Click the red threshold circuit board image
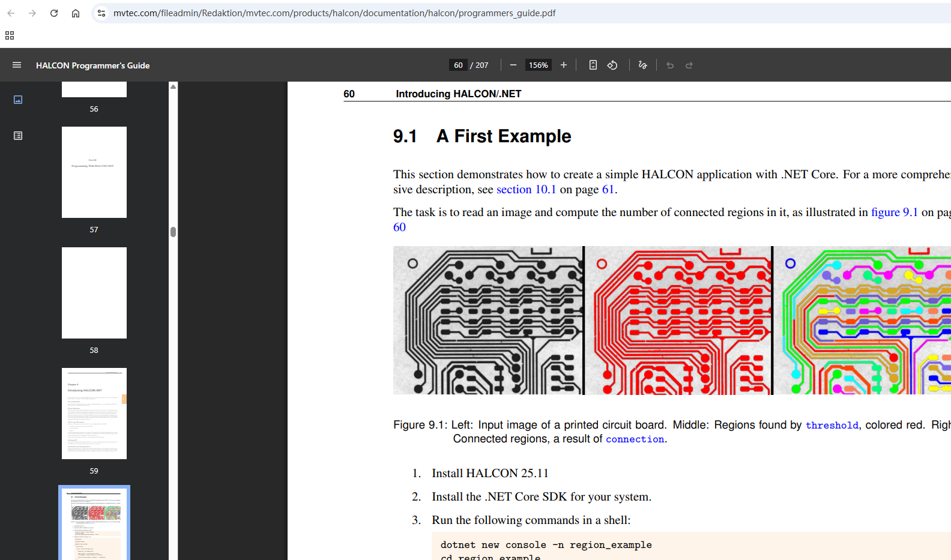Viewport: 951px width, 560px height. 678,320
